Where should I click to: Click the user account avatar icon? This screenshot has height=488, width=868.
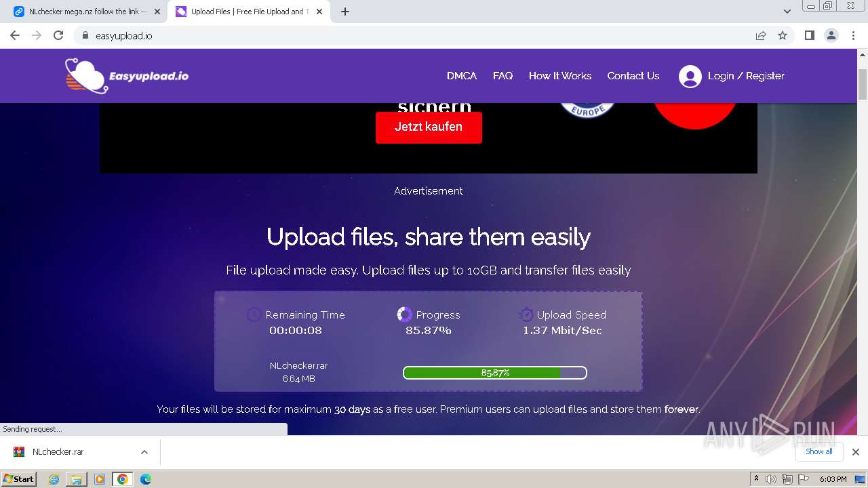click(x=690, y=76)
